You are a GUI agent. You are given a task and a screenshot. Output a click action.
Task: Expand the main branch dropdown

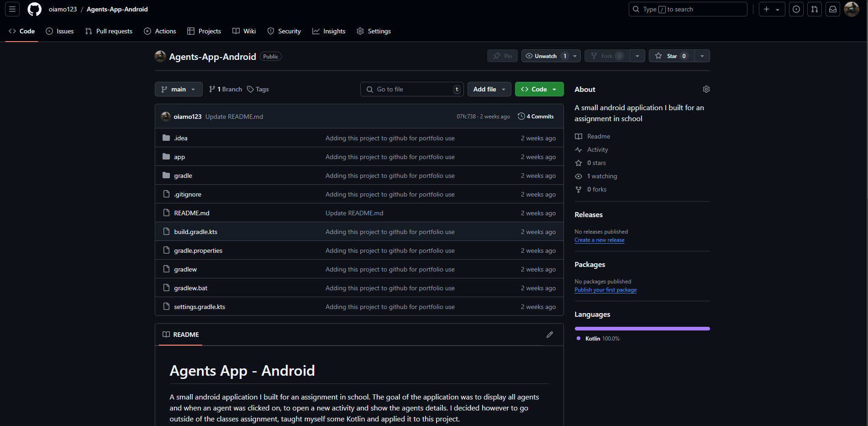179,89
